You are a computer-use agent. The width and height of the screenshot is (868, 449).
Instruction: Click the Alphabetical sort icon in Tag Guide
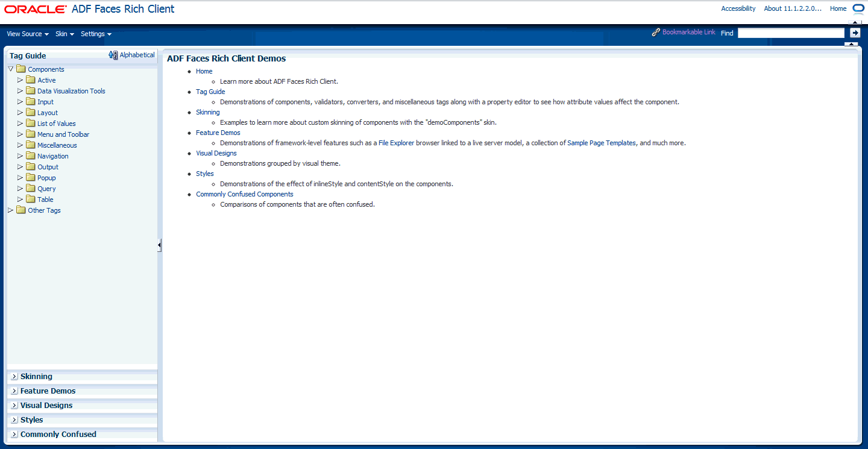(113, 54)
